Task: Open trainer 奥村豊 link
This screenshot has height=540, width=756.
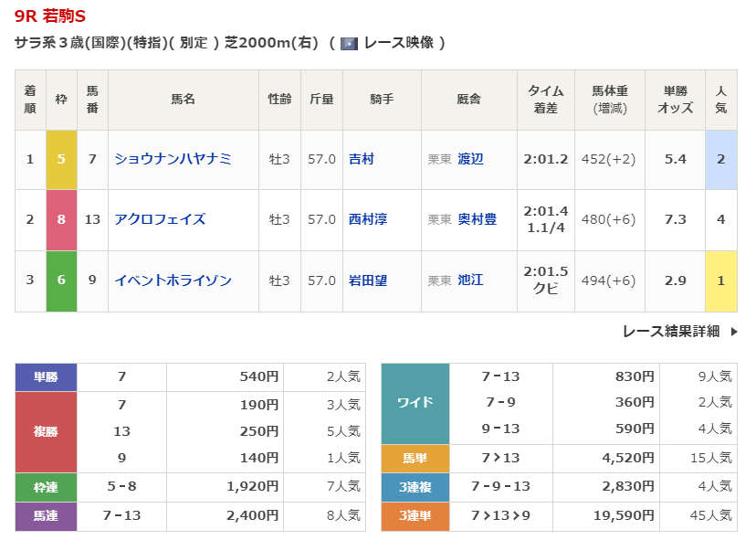Action: coord(478,219)
